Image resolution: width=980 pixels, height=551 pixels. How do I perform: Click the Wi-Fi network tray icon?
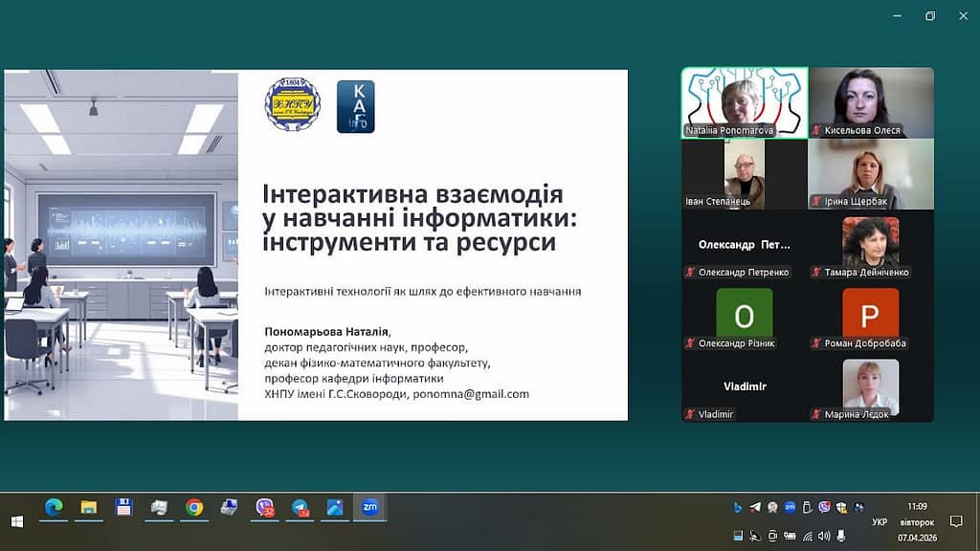click(807, 536)
